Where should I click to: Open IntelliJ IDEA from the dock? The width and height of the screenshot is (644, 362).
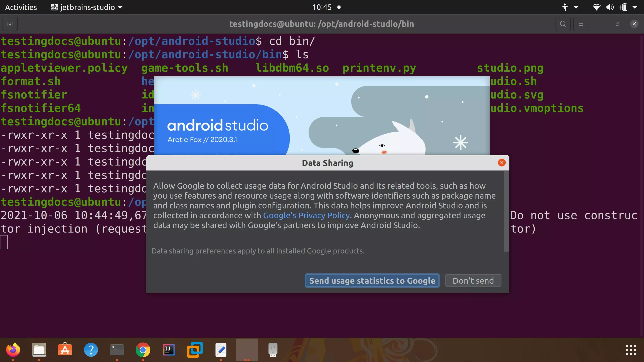tap(169, 350)
